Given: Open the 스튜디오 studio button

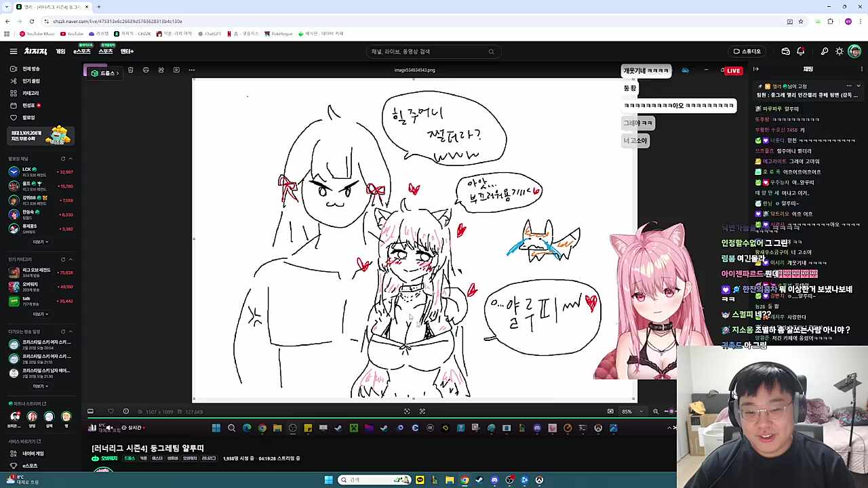Looking at the screenshot, I should [747, 52].
